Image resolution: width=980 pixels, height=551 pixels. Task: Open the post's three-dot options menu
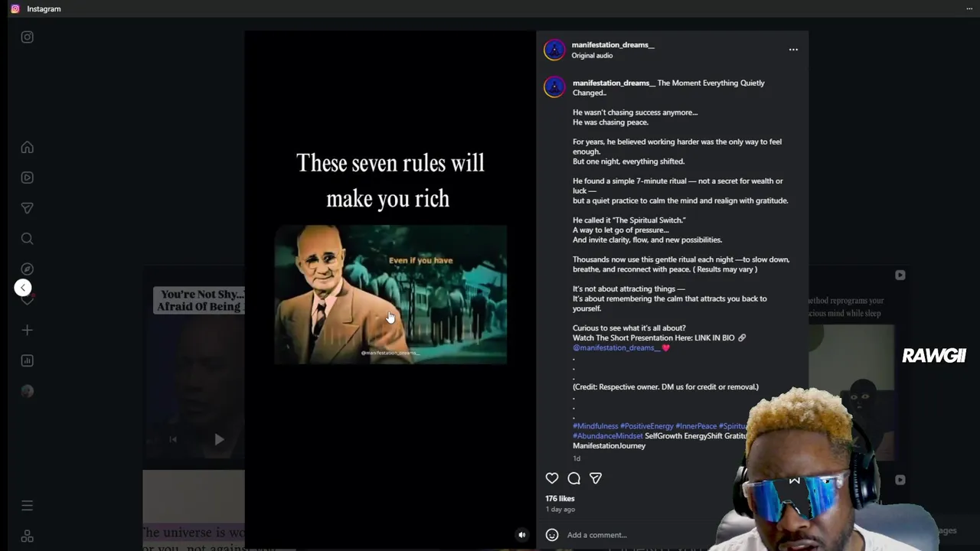click(x=793, y=50)
